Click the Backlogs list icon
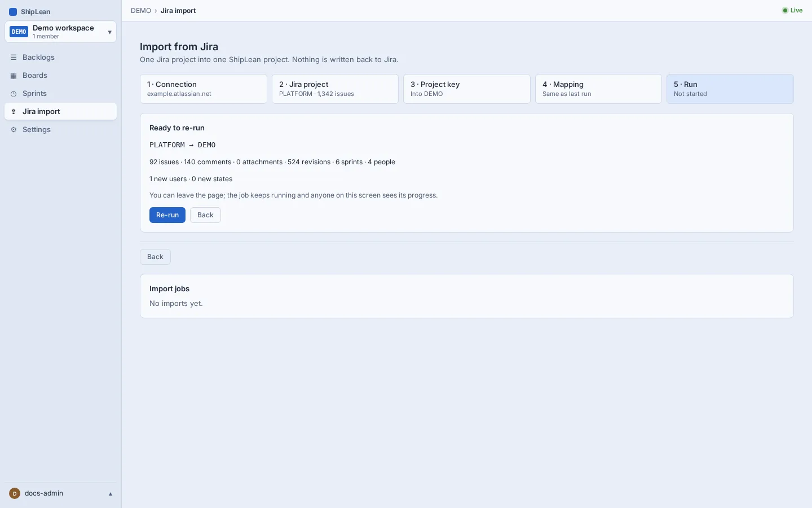The height and width of the screenshot is (508, 812). [x=14, y=58]
